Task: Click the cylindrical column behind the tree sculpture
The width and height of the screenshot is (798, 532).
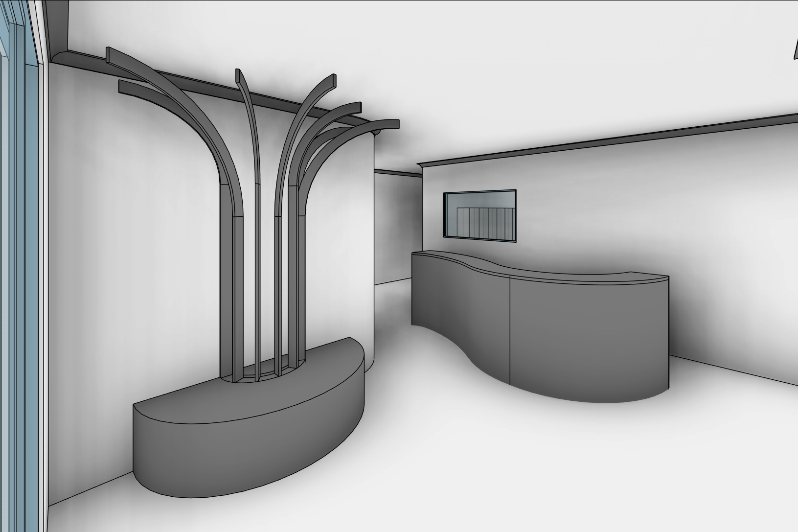Action: click(342, 245)
